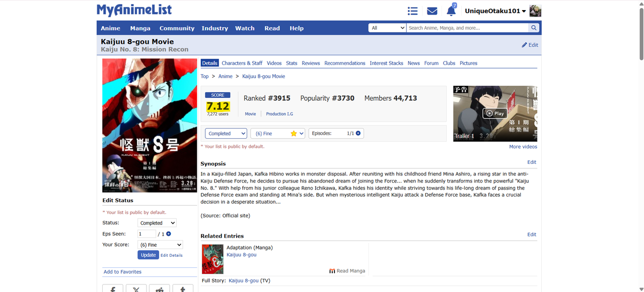This screenshot has height=292, width=644.
Task: Open the Read menu
Action: click(272, 28)
